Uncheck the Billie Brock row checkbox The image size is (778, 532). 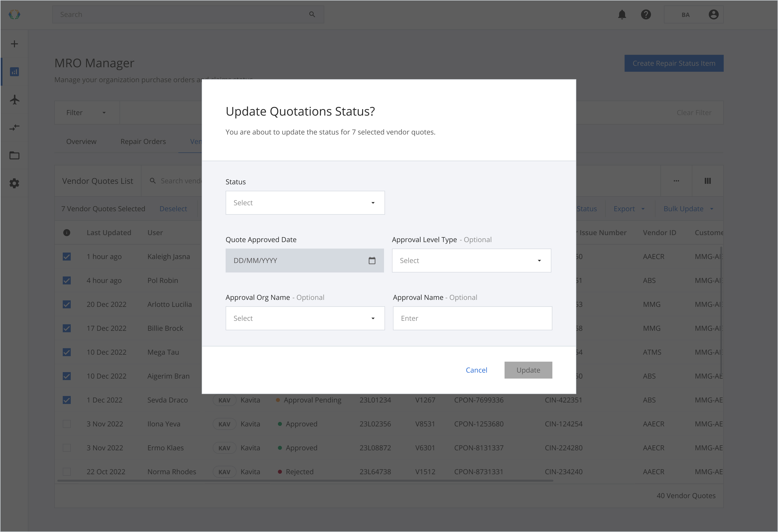point(67,328)
